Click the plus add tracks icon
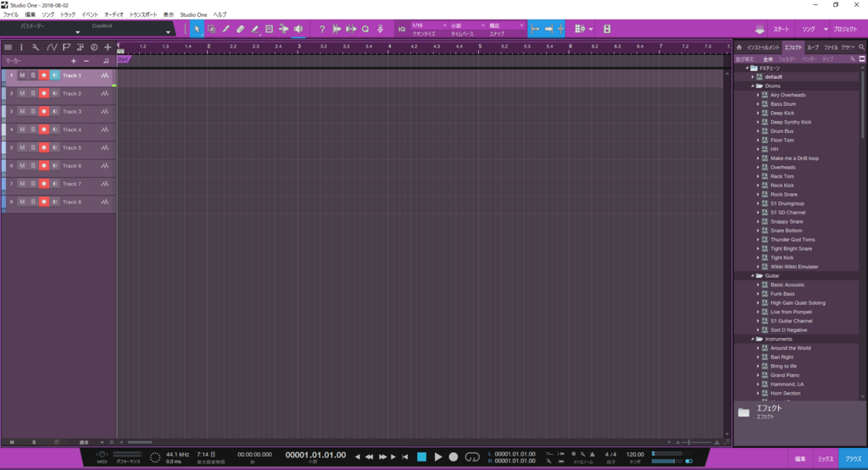The image size is (868, 470). coord(108,47)
